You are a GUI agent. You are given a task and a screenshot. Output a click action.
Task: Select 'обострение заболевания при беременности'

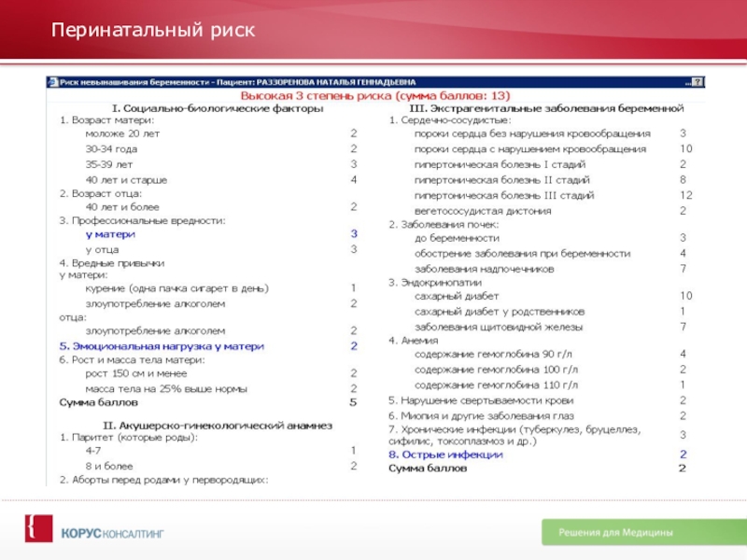[522, 253]
